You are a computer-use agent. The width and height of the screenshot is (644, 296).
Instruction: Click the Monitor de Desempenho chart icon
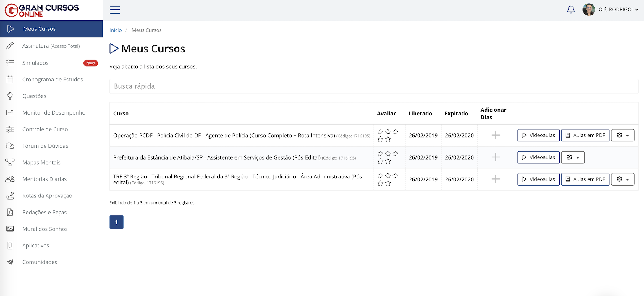tap(10, 112)
